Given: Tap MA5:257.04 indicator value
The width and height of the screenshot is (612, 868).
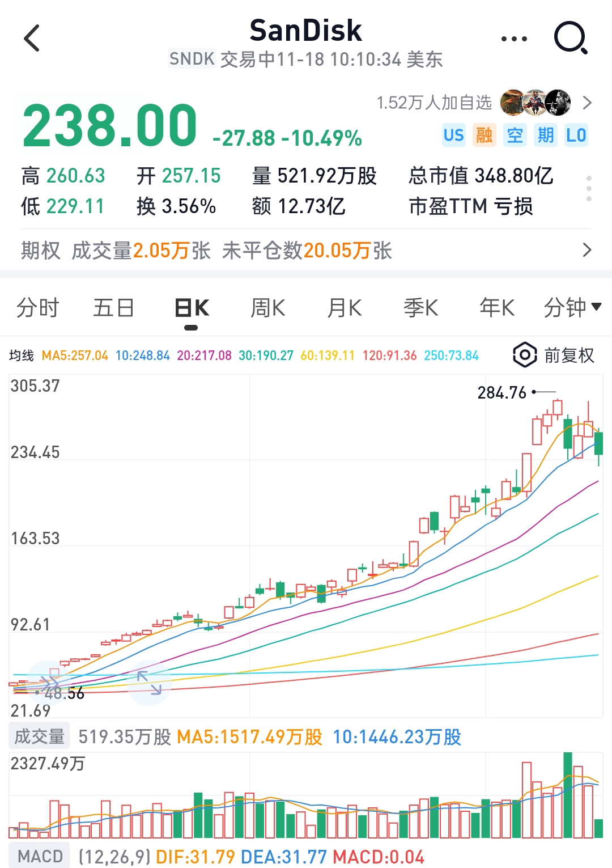Looking at the screenshot, I should (75, 355).
